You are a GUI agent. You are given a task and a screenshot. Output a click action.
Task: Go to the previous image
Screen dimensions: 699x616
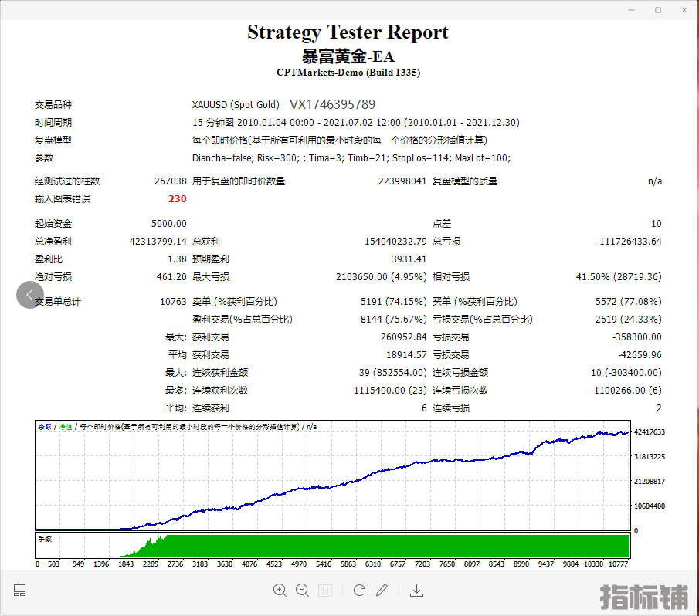30,295
